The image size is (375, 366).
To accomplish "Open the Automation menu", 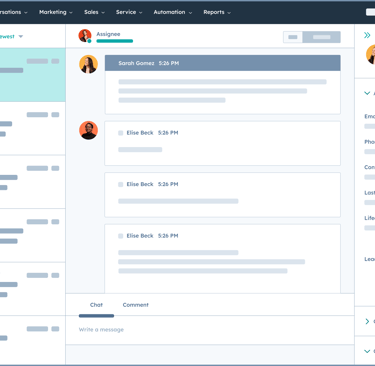I will [173, 12].
